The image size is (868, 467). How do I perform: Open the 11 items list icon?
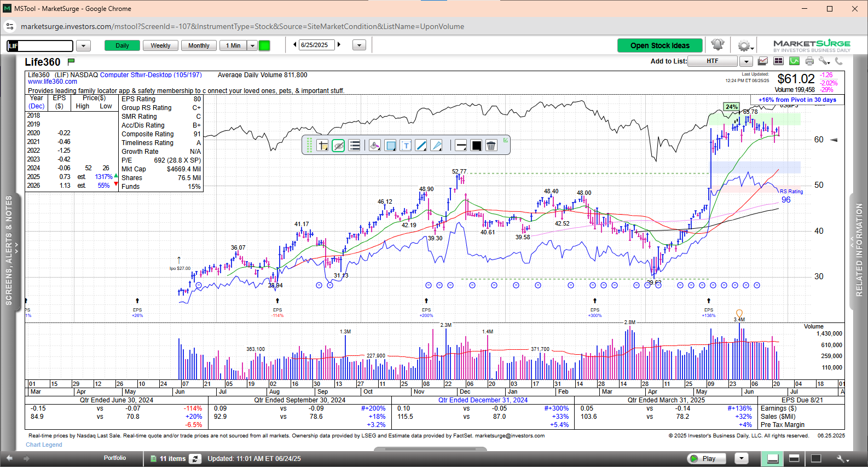pos(153,459)
